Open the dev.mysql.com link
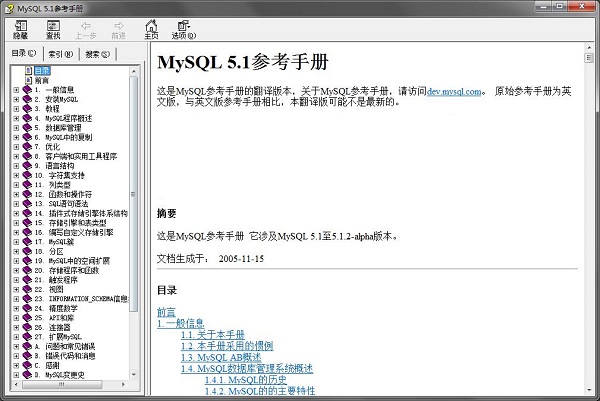This screenshot has height=401, width=600. coord(454,91)
